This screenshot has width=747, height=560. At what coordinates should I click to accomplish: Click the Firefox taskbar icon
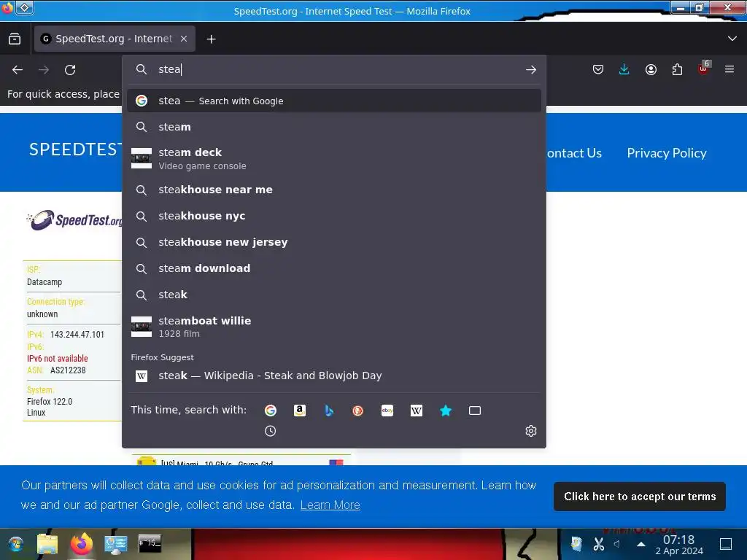point(82,544)
